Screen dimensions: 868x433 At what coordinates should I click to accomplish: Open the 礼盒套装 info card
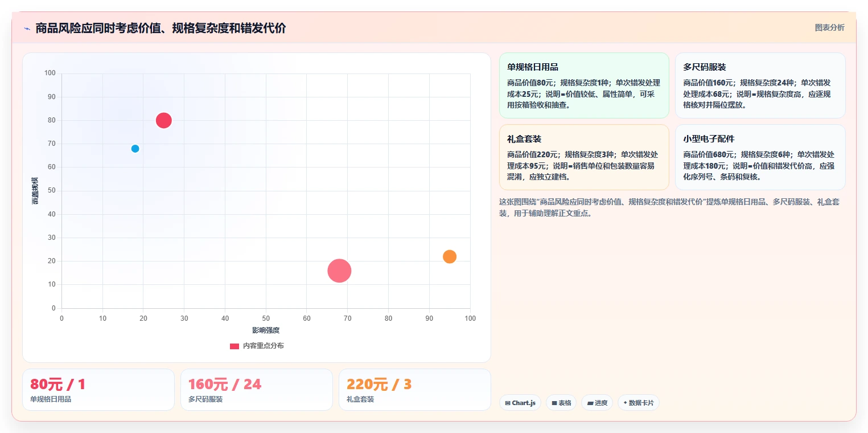click(584, 157)
